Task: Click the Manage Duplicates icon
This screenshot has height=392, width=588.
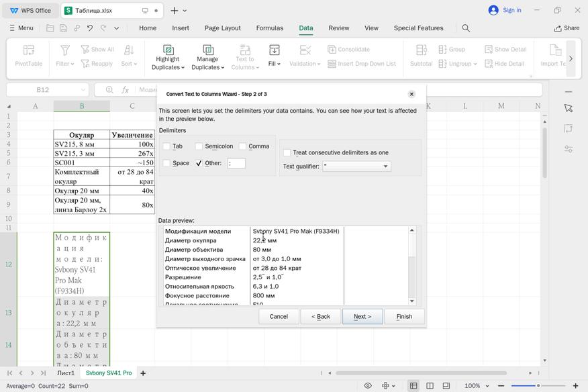Action: click(x=207, y=50)
